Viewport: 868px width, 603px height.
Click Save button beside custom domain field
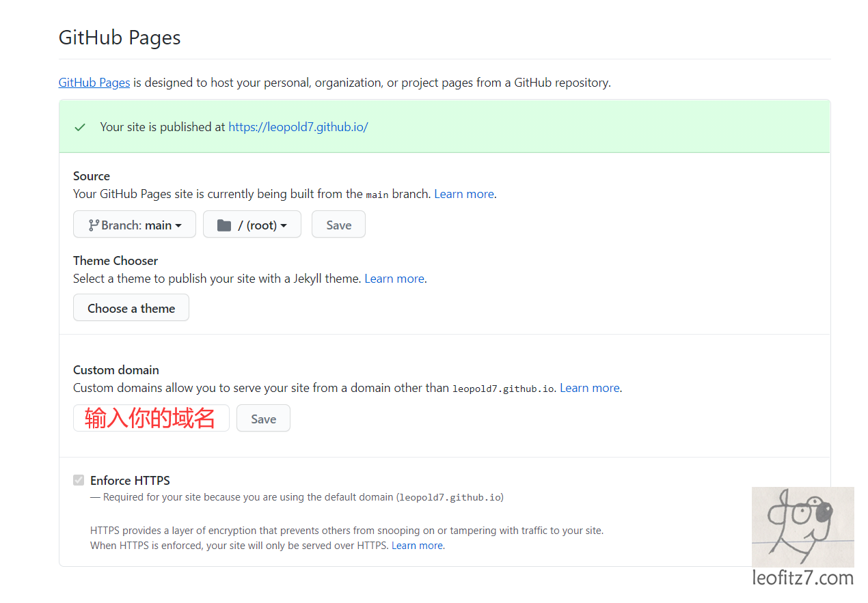pyautogui.click(x=263, y=419)
